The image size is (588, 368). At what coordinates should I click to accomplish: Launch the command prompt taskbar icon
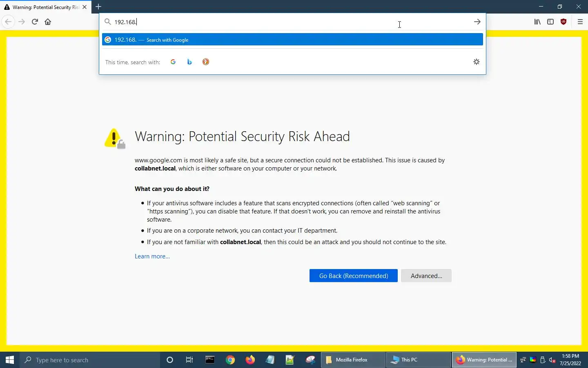point(210,360)
